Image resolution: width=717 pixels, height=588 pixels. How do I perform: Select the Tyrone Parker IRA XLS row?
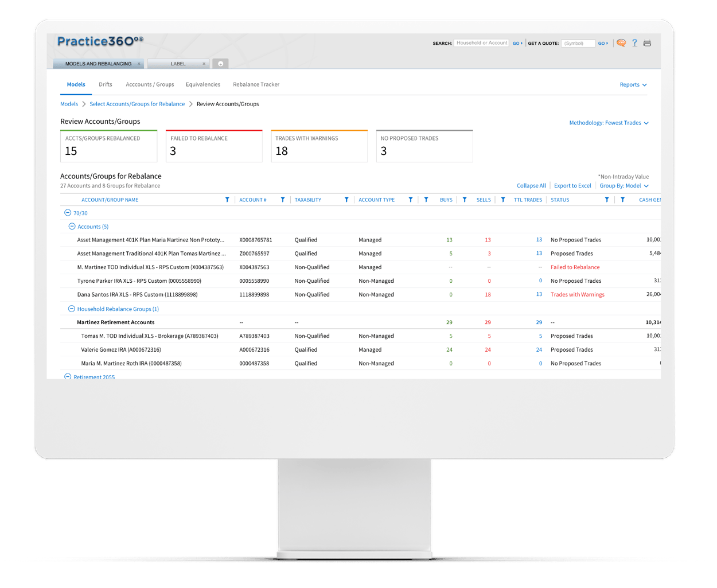click(x=360, y=281)
